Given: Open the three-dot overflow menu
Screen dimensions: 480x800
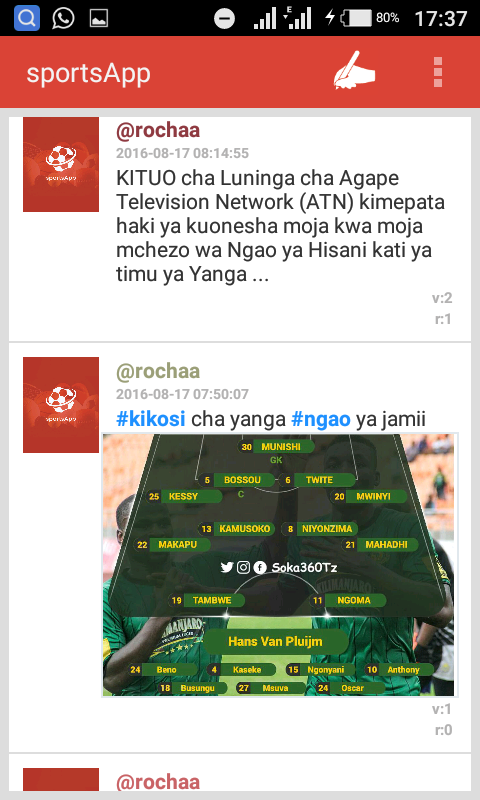Looking at the screenshot, I should click(x=437, y=72).
